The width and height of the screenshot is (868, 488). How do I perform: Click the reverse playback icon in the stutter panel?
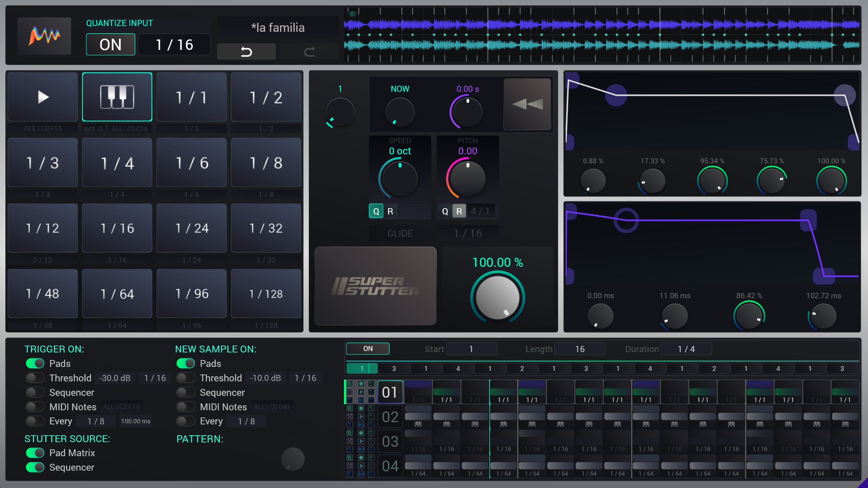point(527,104)
